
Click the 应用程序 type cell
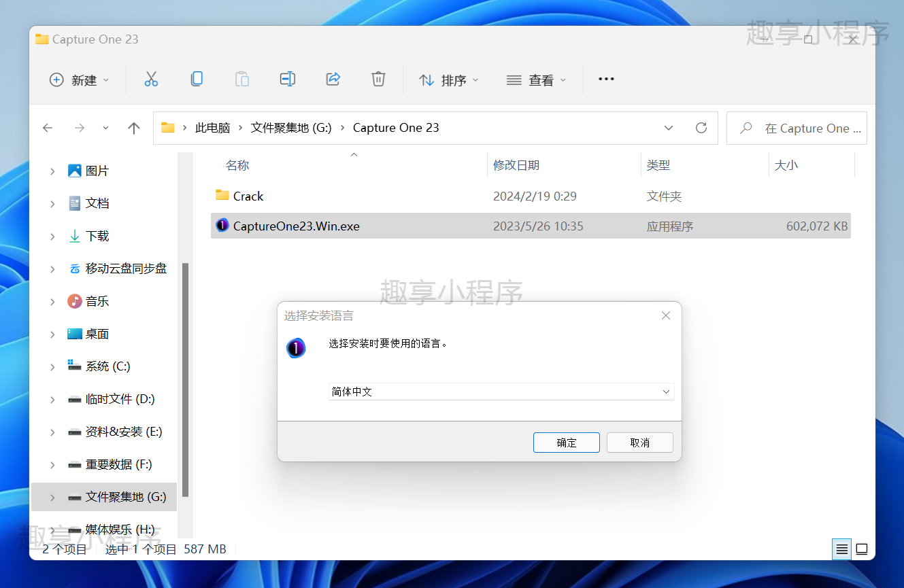pyautogui.click(x=670, y=226)
